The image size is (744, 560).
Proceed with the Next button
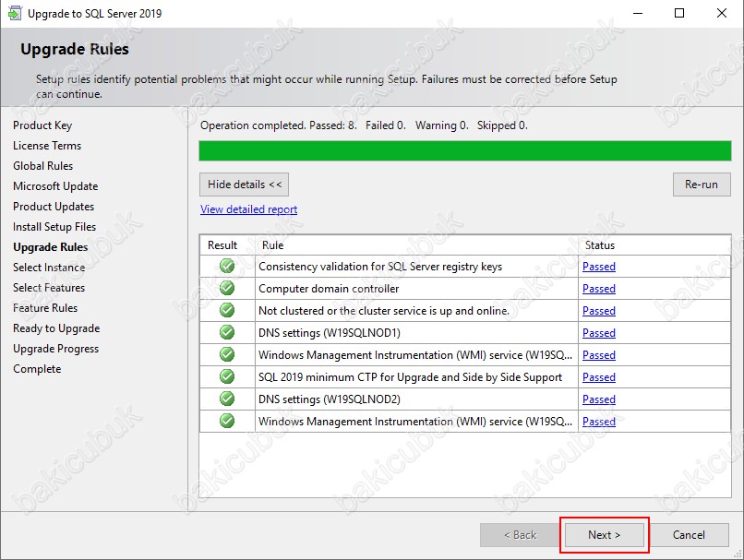coord(604,535)
